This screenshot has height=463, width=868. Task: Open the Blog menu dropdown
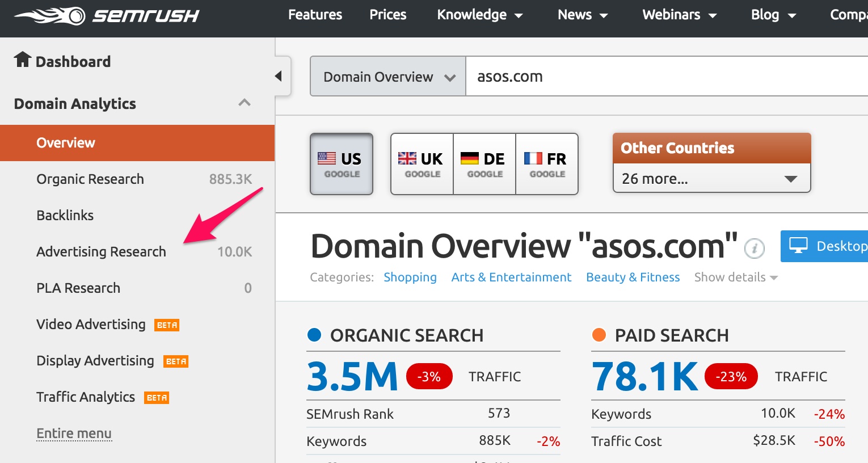click(773, 15)
